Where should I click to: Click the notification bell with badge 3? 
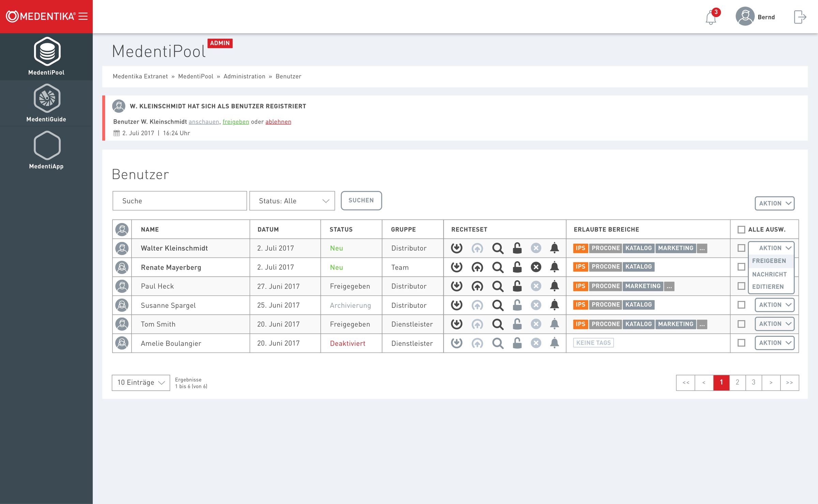coord(711,17)
